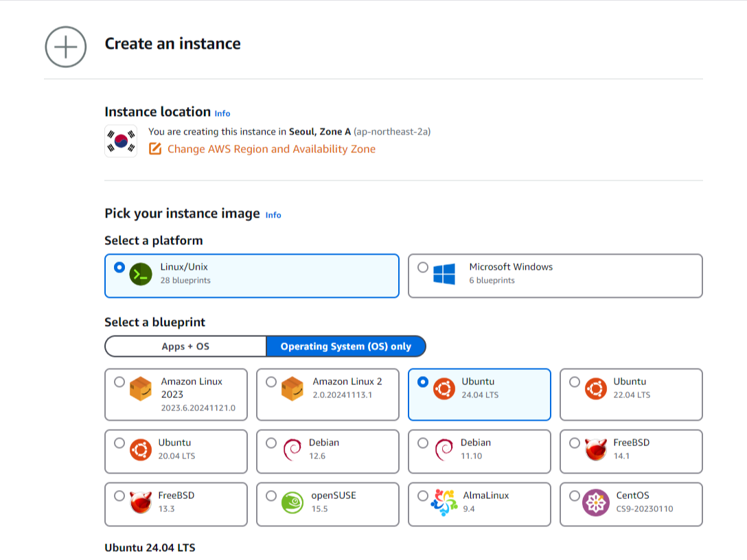Switch to Operating System (OS) only tab
This screenshot has width=747, height=560.
pos(346,346)
